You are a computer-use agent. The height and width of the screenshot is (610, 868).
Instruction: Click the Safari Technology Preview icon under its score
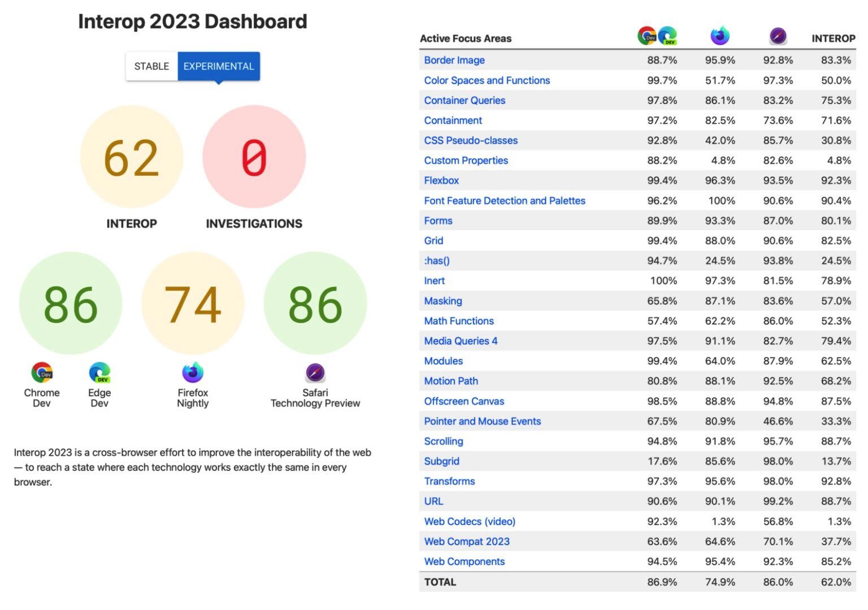click(x=315, y=373)
